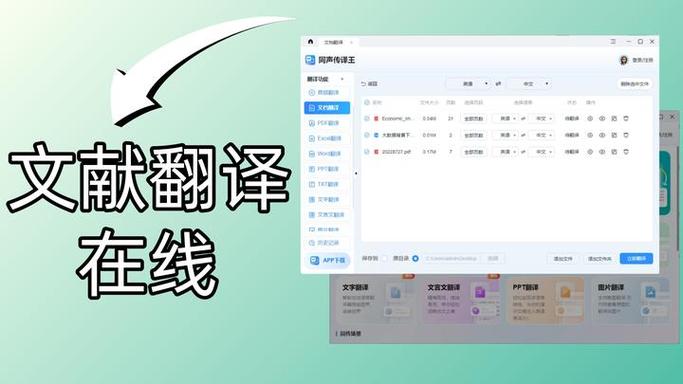The image size is (683, 384).
Task: Open 文言文翻译 card in background window
Action: [462, 301]
